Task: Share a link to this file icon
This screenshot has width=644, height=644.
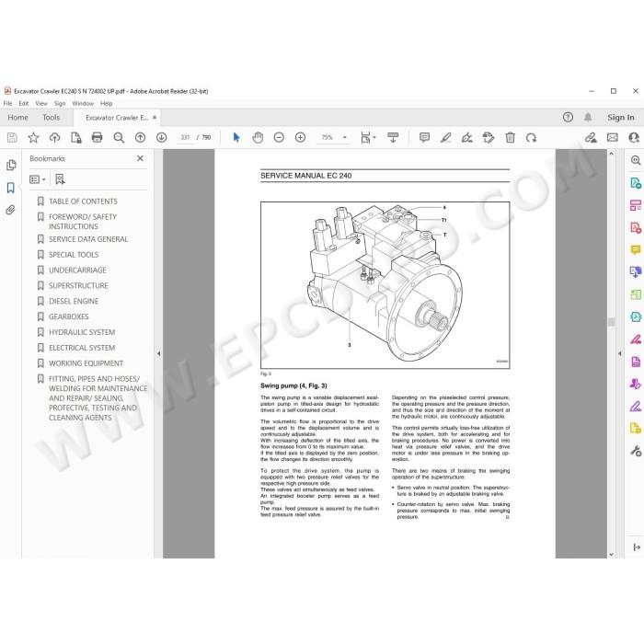Action: click(x=591, y=138)
